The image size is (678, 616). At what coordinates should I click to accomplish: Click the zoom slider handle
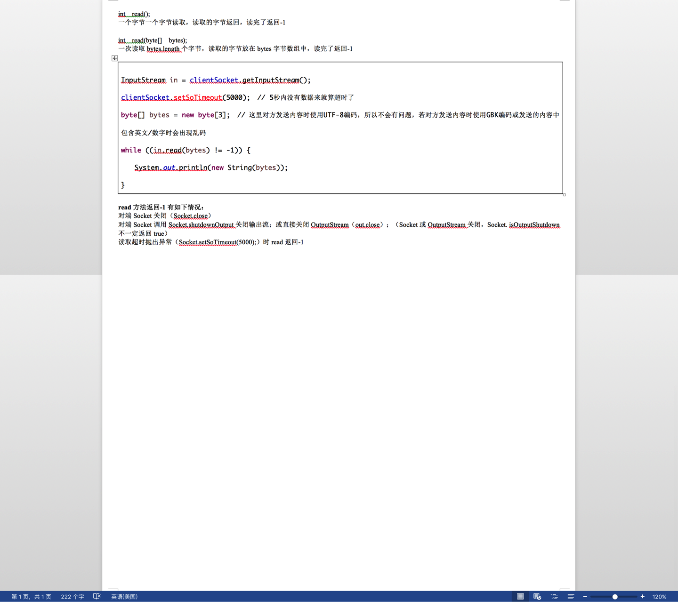615,597
